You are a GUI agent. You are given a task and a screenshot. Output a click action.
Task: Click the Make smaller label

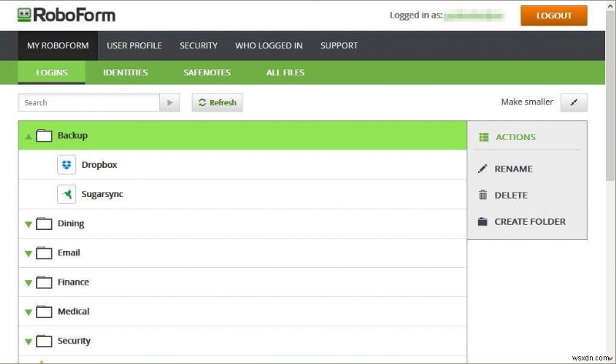tap(527, 102)
